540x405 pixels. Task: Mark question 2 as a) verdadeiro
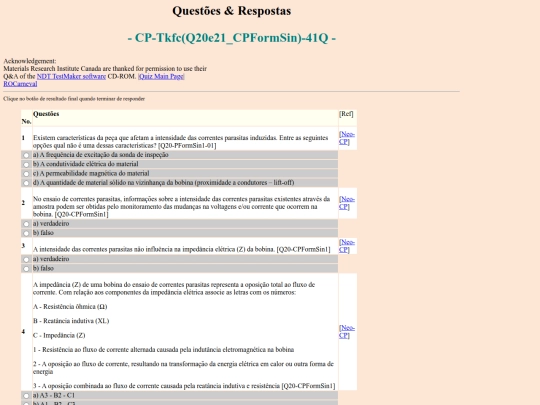point(26,224)
